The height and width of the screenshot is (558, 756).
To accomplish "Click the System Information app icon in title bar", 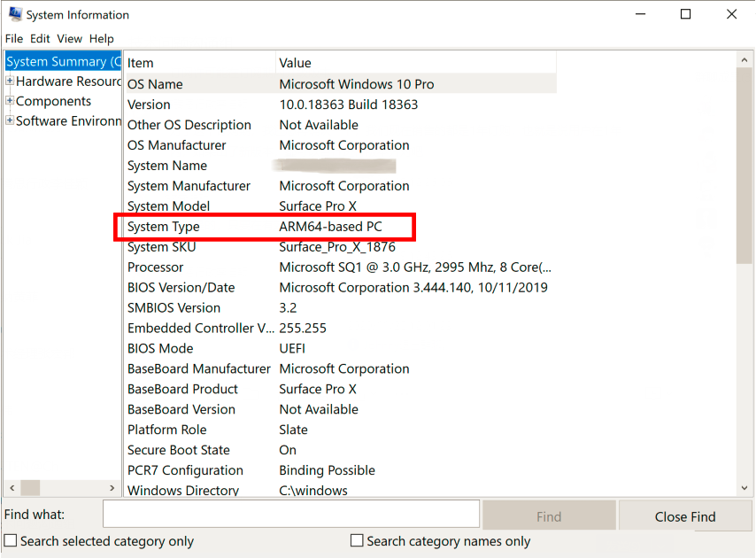I will click(15, 14).
